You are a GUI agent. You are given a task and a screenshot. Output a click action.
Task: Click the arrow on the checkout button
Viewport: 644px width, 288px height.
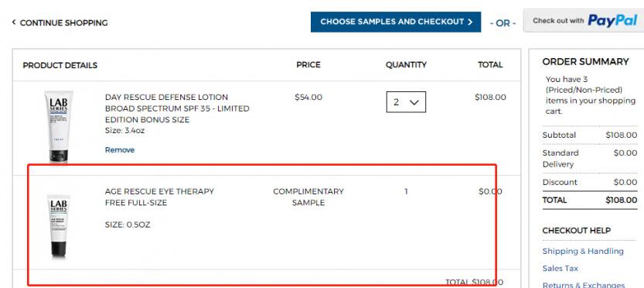pyautogui.click(x=470, y=22)
